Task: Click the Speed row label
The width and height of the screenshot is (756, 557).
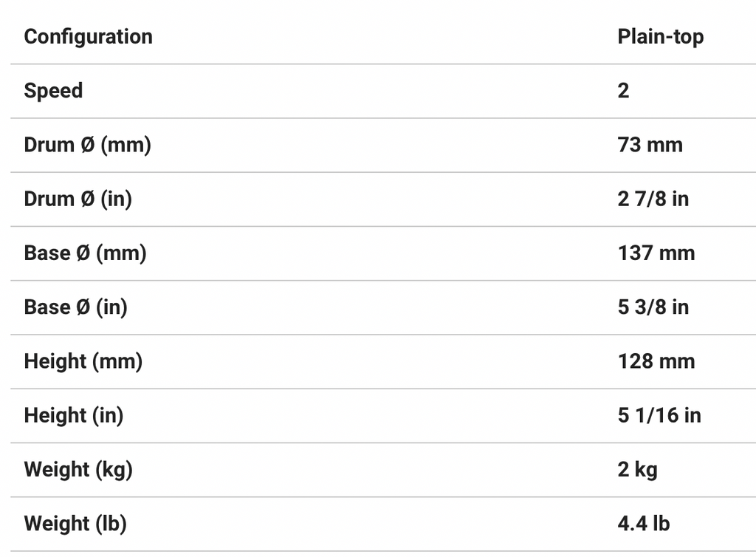Action: click(x=53, y=91)
